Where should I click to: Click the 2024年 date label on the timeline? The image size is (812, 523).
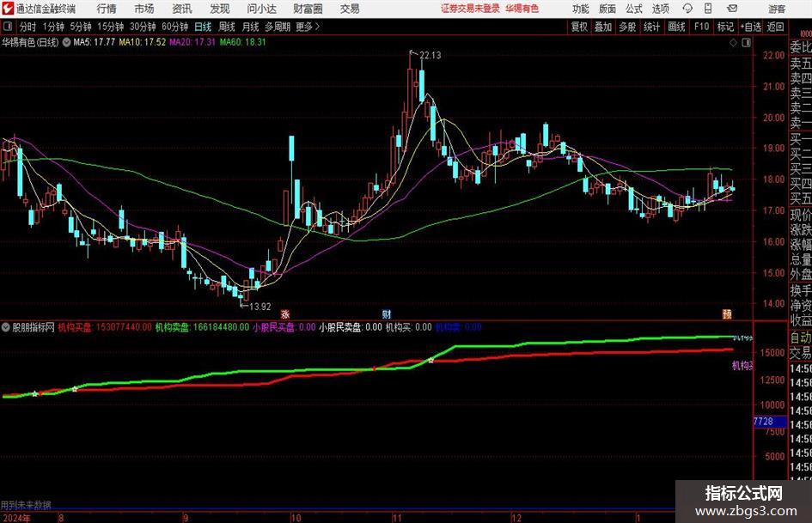(16, 518)
